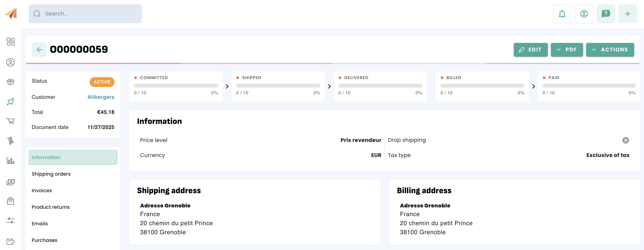644x250 pixels.
Task: Click the rocket icon in sidebar
Action: pyautogui.click(x=11, y=102)
